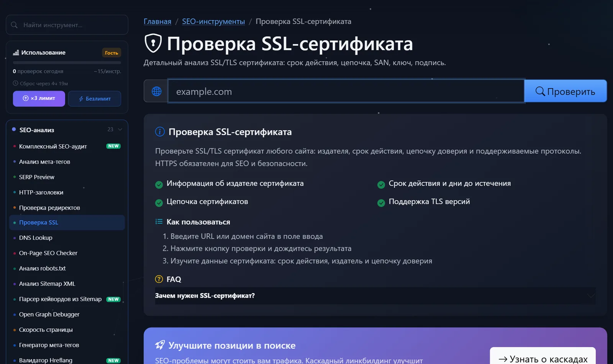This screenshot has height=364, width=613.
Task: Click the info icon in the card header
Action: click(160, 132)
